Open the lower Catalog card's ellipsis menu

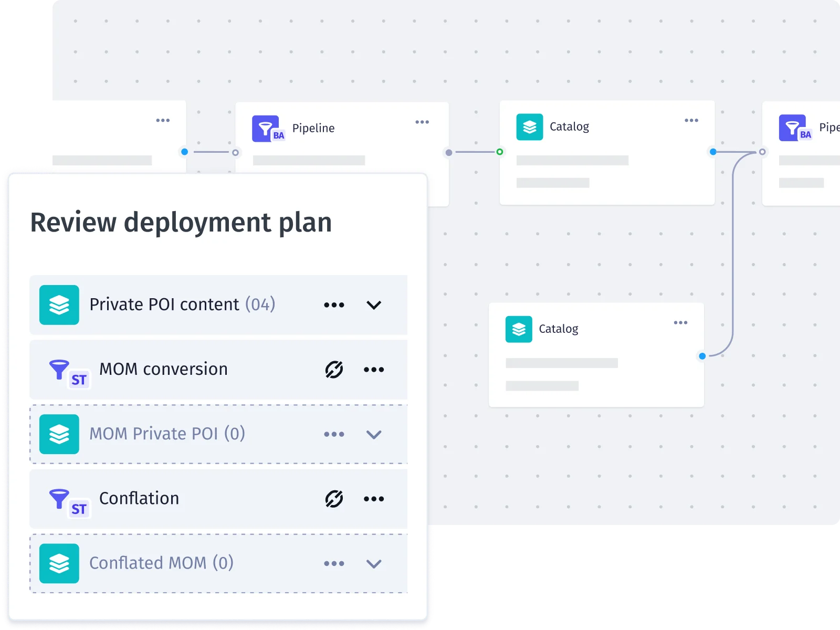tap(681, 322)
